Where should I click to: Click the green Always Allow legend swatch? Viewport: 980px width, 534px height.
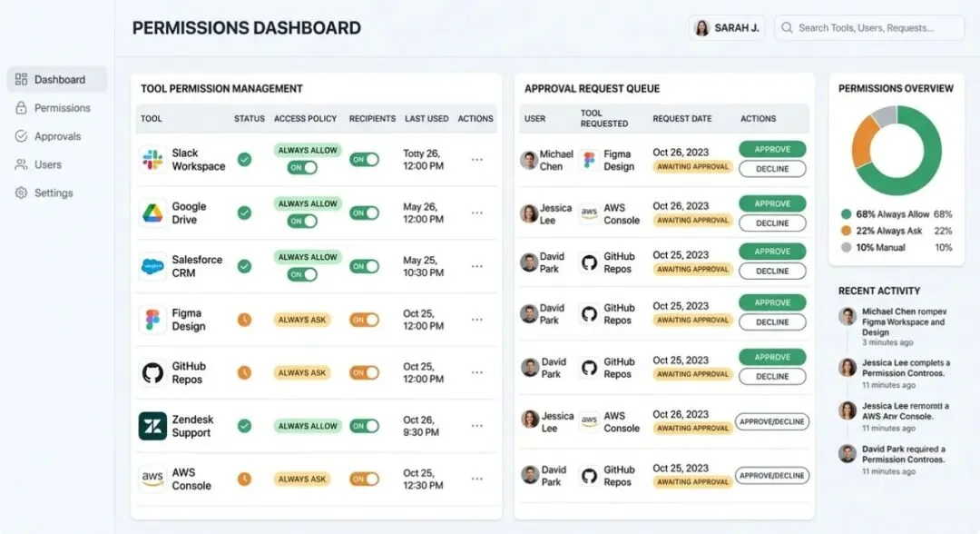tap(846, 214)
